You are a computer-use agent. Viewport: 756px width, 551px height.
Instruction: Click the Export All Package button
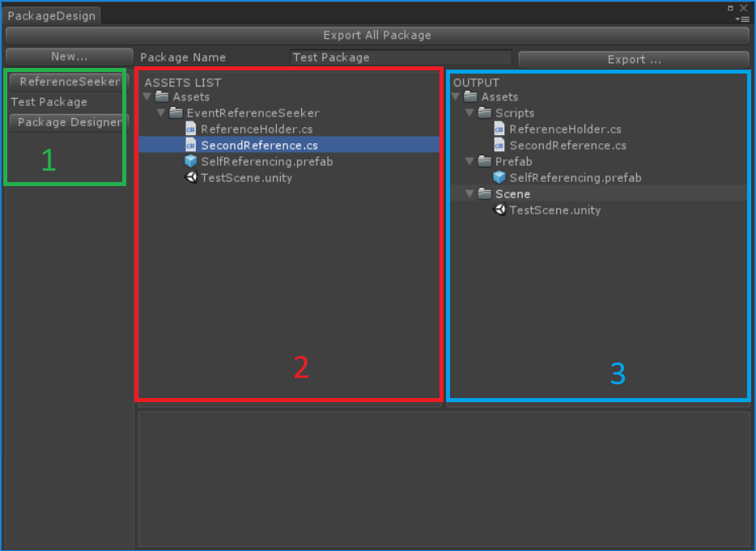pos(377,35)
